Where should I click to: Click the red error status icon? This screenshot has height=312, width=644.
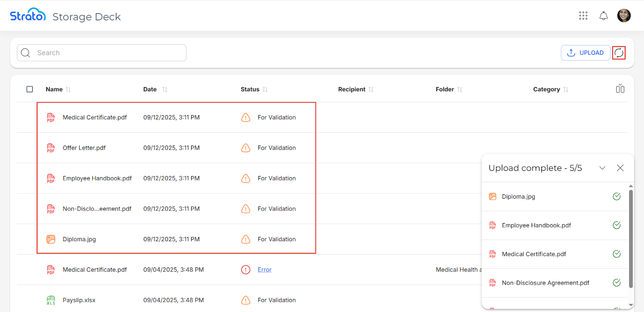(246, 270)
